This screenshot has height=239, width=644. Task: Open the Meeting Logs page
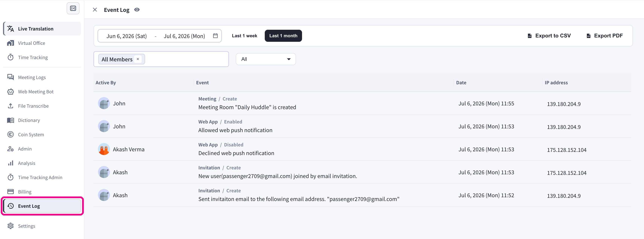[42, 77]
